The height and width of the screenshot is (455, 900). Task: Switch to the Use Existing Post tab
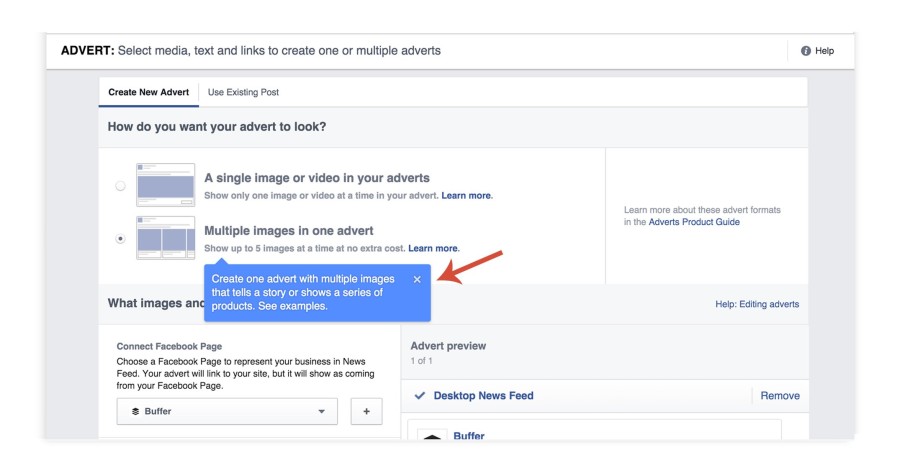point(243,92)
